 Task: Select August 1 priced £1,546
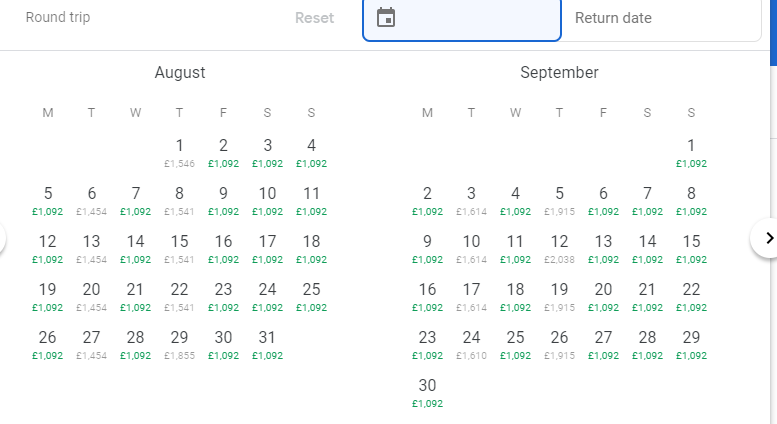(180, 151)
